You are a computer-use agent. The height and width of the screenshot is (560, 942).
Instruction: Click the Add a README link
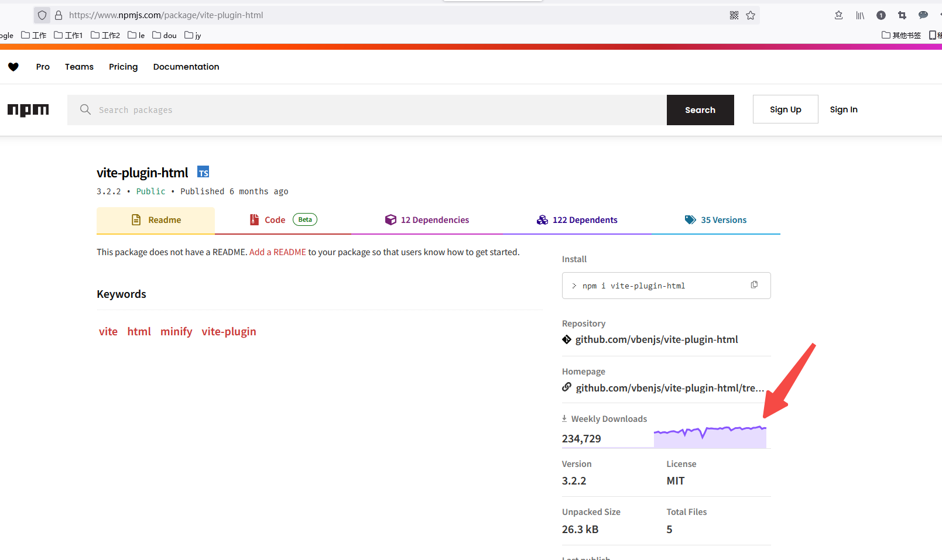coord(278,252)
